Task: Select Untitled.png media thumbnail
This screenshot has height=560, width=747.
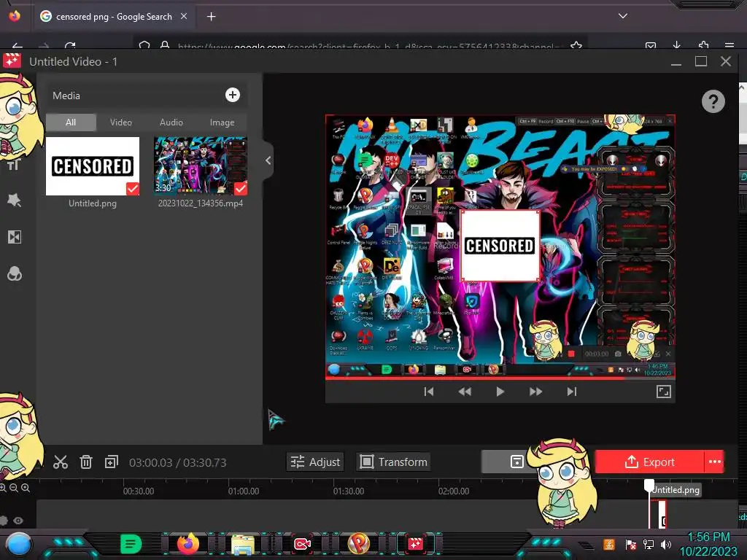Action: coord(93,166)
